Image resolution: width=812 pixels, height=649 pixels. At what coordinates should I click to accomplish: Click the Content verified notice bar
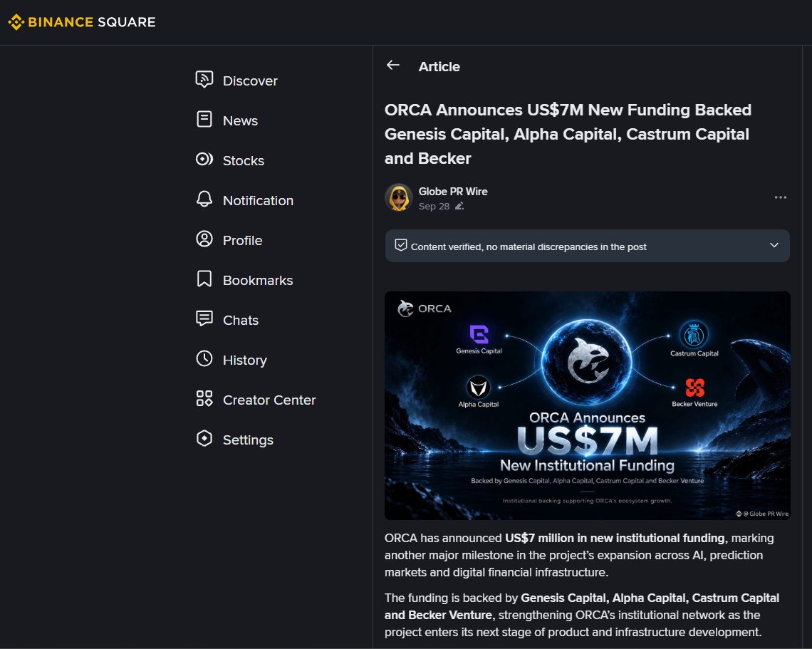(587, 246)
